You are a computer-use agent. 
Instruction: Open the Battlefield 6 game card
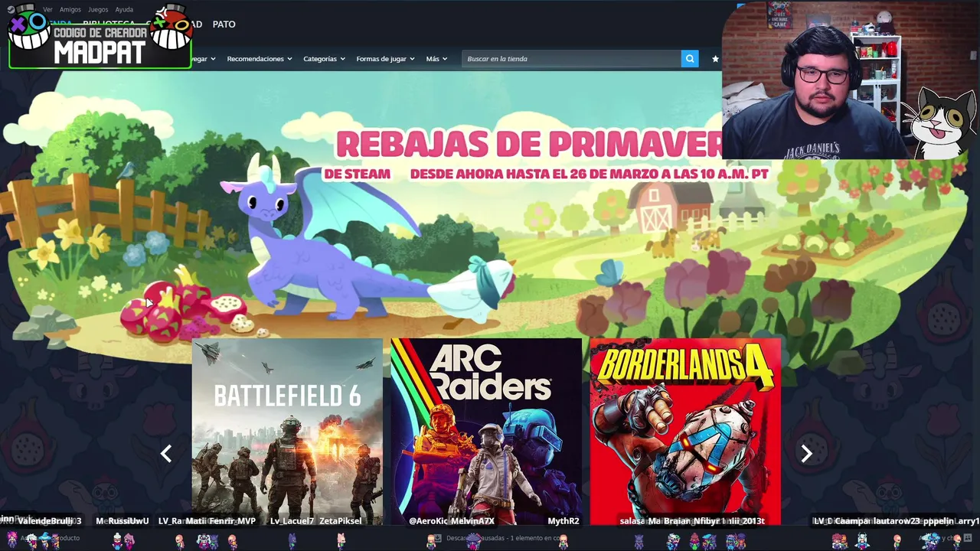point(287,432)
